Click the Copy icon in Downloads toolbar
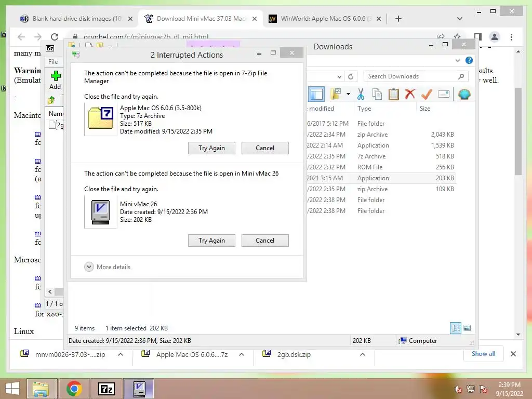This screenshot has width=532, height=399. [x=377, y=95]
